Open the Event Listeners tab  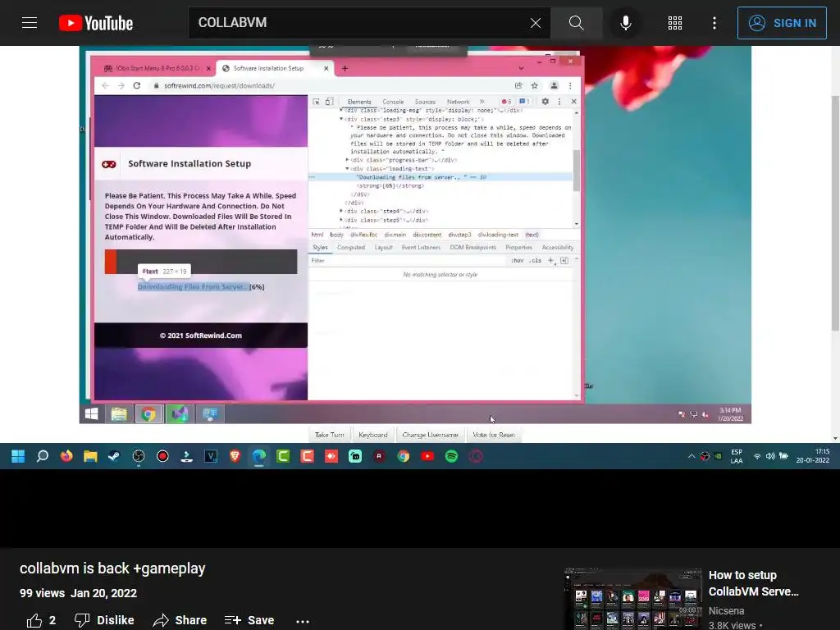click(421, 248)
